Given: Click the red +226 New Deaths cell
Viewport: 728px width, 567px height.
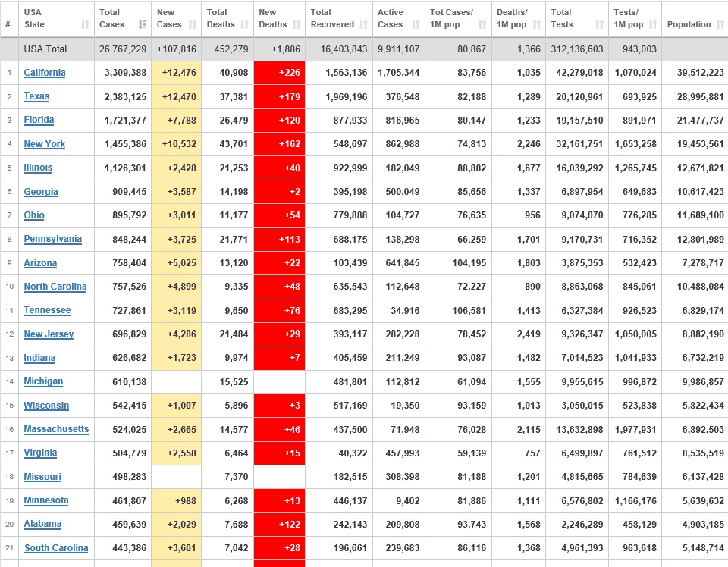Looking at the screenshot, I should coord(279,73).
